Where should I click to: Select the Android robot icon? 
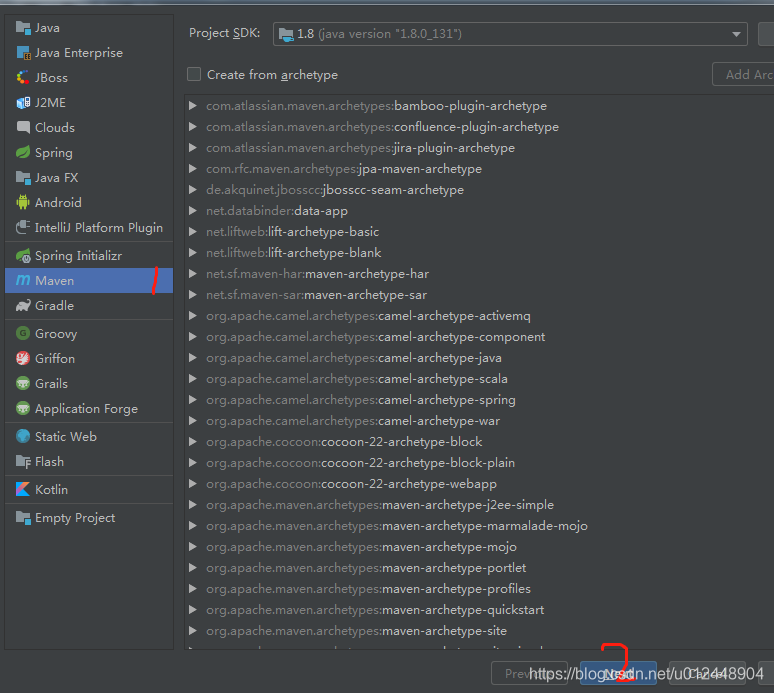23,202
